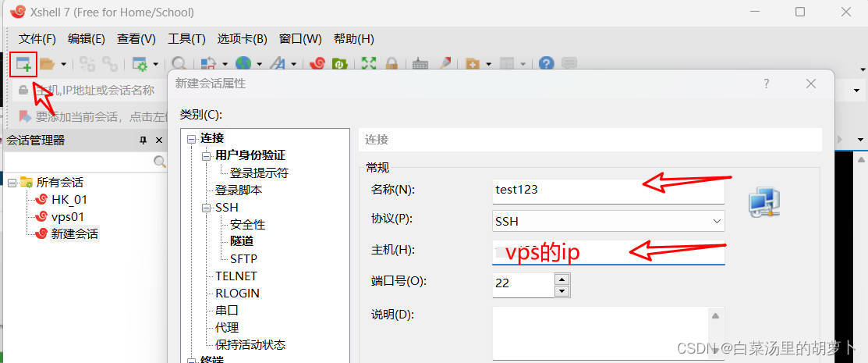This screenshot has width=868, height=363.
Task: Select the vps01 session
Action: (68, 217)
